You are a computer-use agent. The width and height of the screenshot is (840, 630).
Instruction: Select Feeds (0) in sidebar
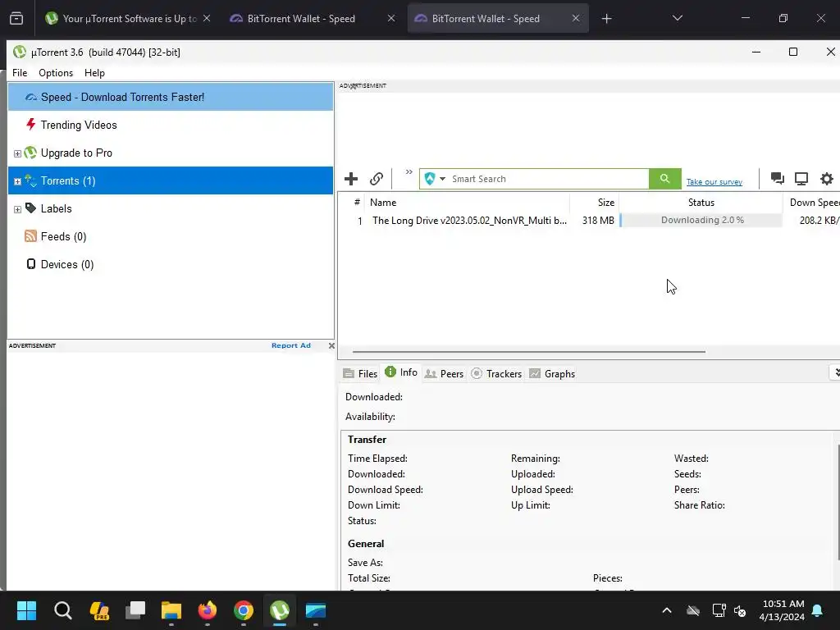tap(171, 236)
